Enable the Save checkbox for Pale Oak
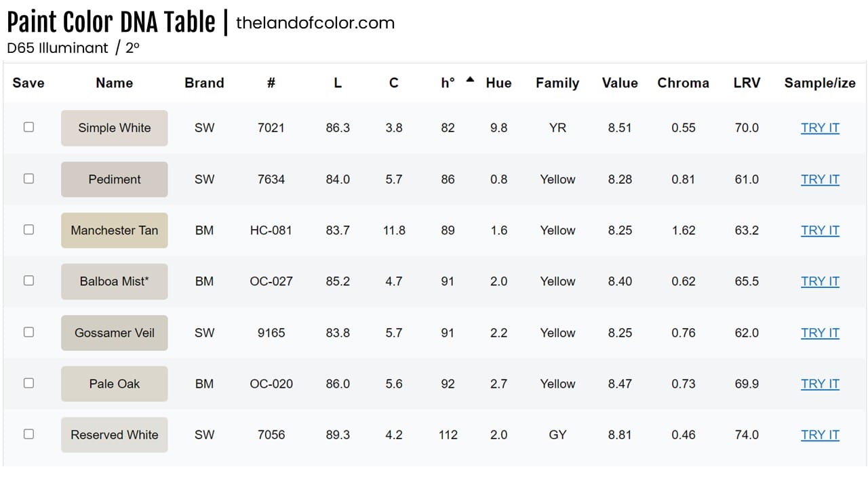Image resolution: width=868 pixels, height=488 pixels. [28, 383]
